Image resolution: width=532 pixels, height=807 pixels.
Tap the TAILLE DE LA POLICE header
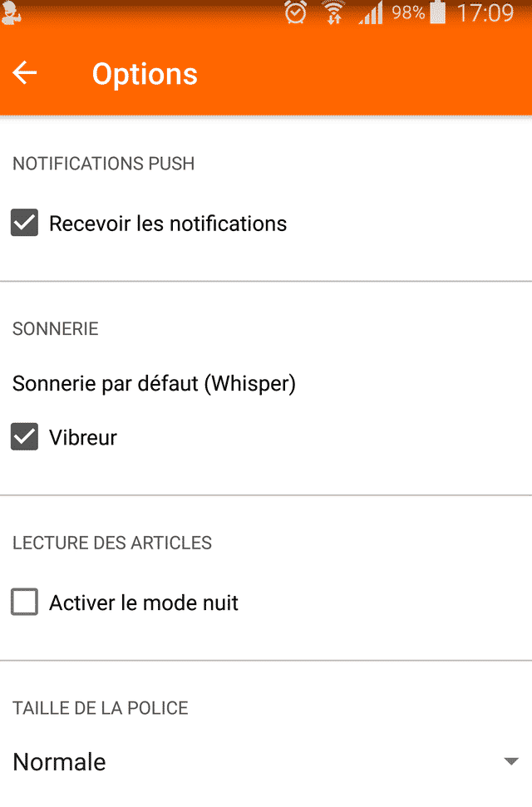pos(101,708)
